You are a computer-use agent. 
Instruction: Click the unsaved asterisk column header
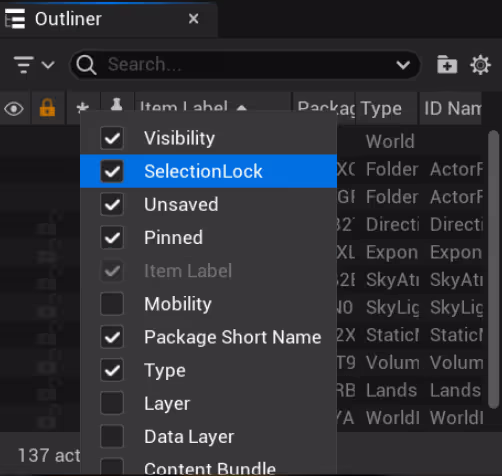pyautogui.click(x=82, y=107)
